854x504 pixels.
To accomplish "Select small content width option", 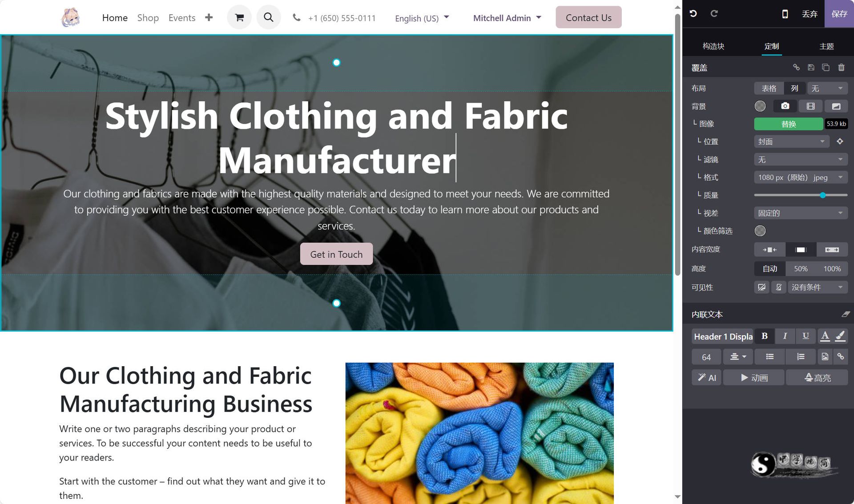I will 769,250.
